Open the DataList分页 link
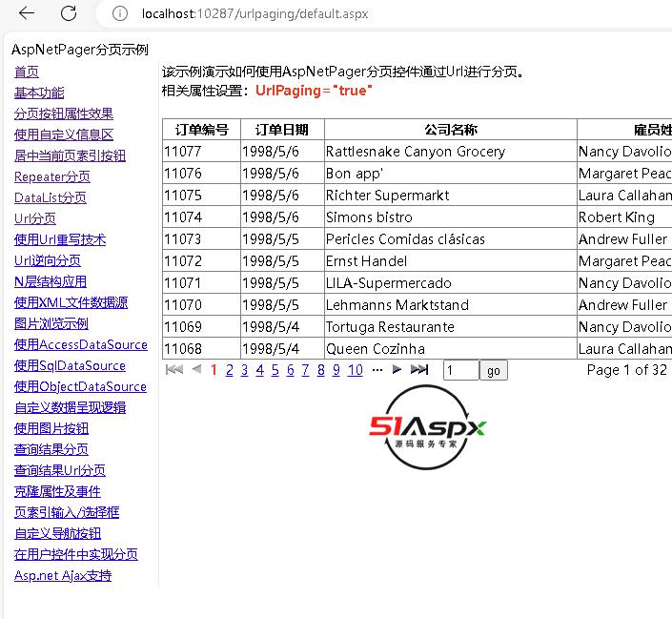Image resolution: width=672 pixels, height=619 pixels. [51, 197]
